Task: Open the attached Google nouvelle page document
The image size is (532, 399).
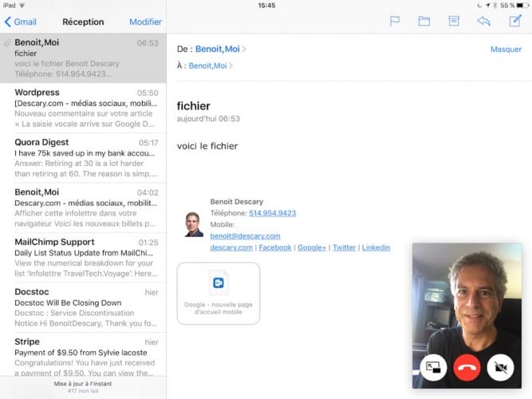Action: coord(219,294)
